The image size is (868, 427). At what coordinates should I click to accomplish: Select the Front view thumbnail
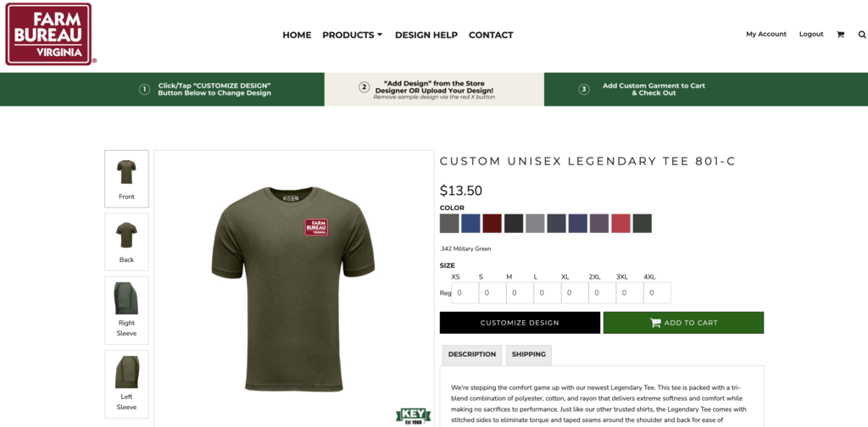click(x=127, y=179)
